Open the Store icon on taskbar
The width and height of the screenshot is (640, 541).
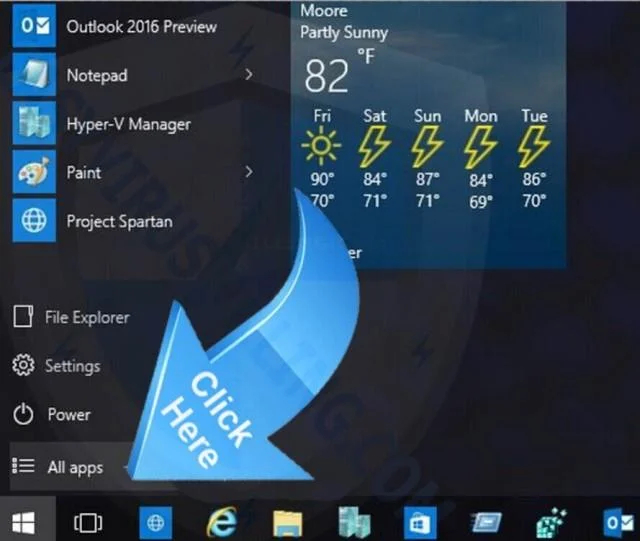pos(420,523)
